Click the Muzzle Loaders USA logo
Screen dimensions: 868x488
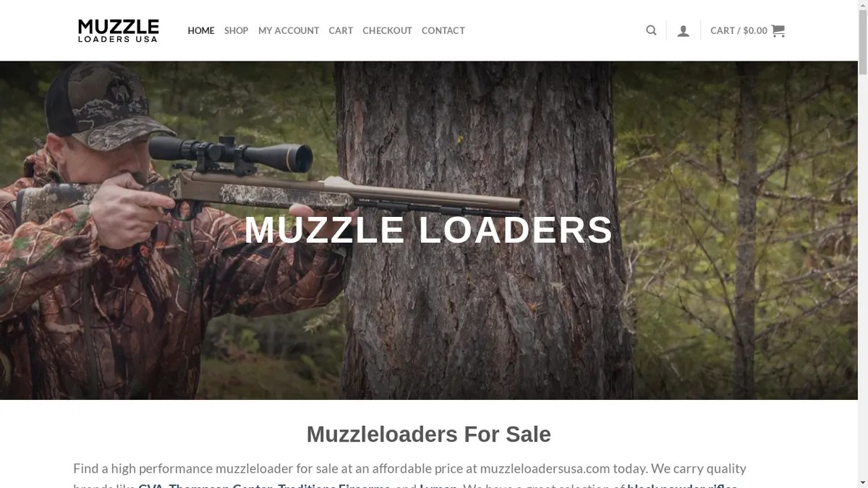coord(119,30)
